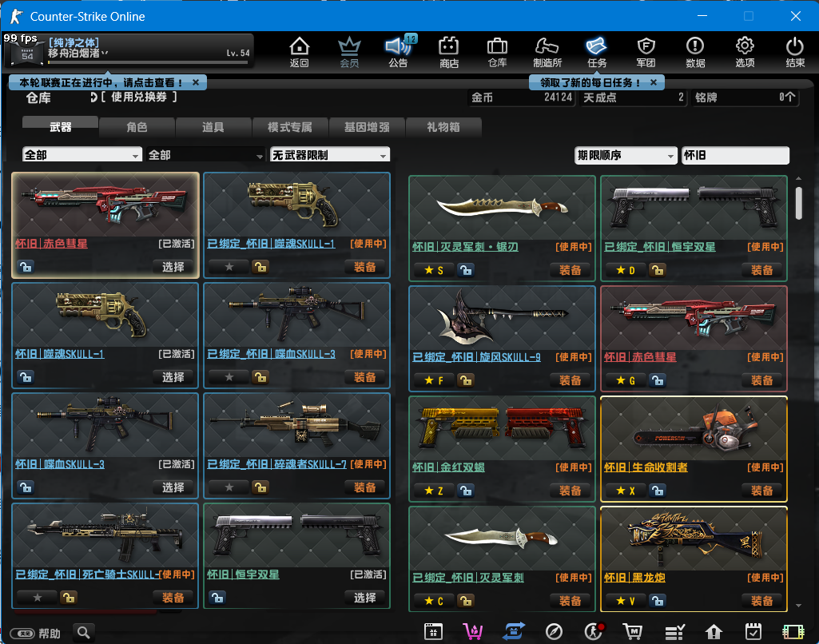Open the checklist icon in bottom bar
Image resolution: width=819 pixels, height=644 pixels.
(674, 632)
